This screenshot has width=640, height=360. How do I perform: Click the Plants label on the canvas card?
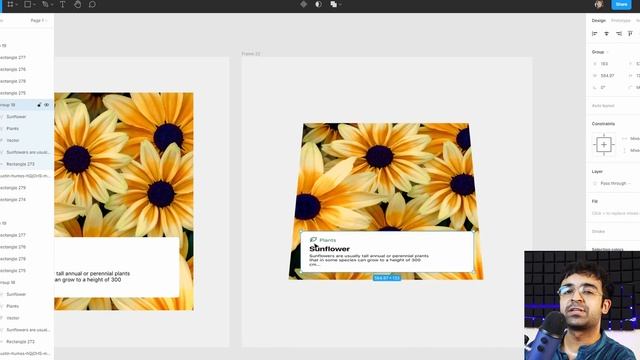328,240
